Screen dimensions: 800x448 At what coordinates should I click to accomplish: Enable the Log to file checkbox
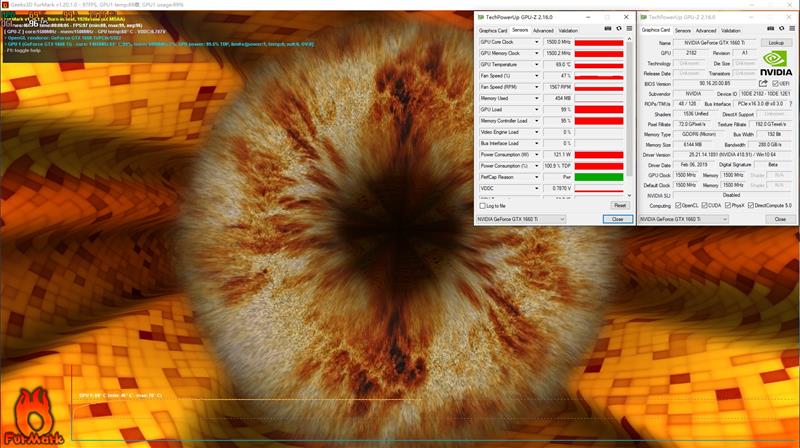click(x=483, y=205)
